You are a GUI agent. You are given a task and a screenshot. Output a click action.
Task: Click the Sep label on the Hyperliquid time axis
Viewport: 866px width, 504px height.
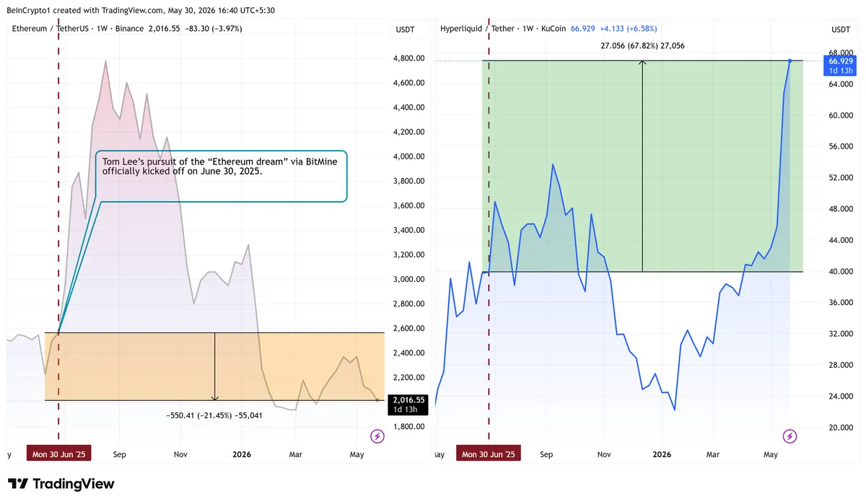click(x=546, y=455)
